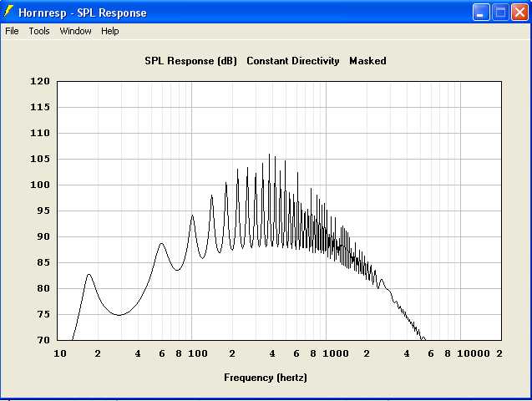Viewport: 532px width, 401px height.
Task: Click the 10 Hz x-axis label
Action: coord(60,354)
